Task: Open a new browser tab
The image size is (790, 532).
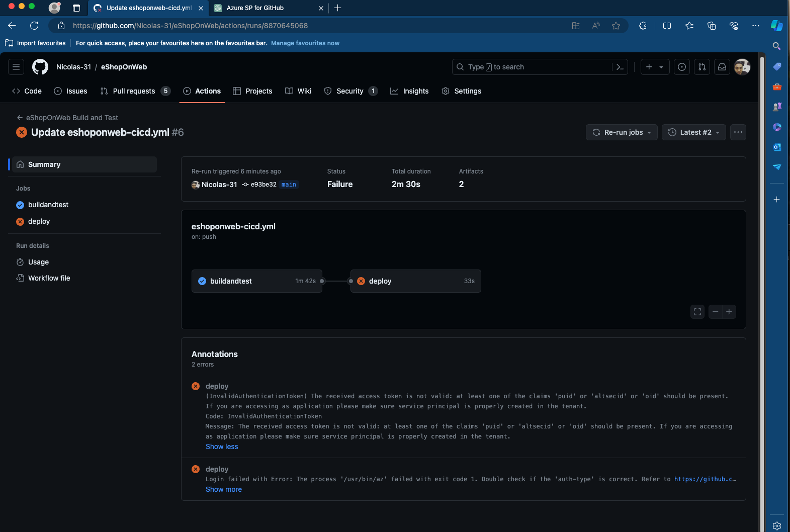Action: point(338,8)
